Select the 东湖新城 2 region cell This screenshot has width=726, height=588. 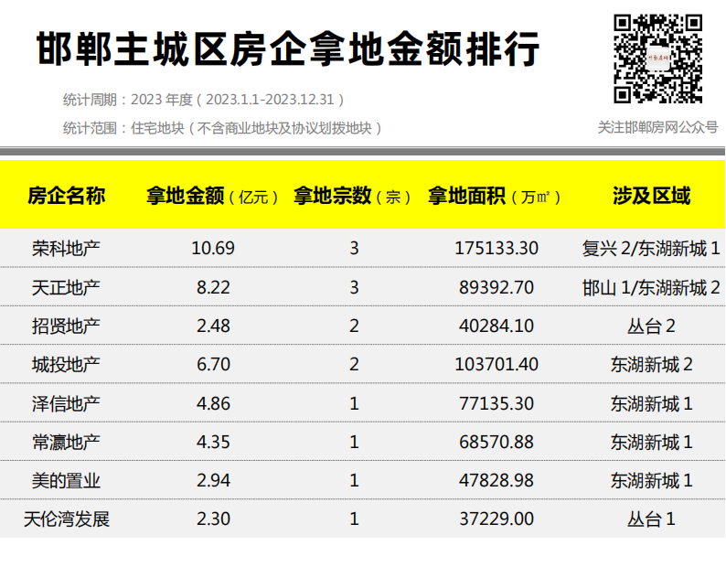pos(651,365)
